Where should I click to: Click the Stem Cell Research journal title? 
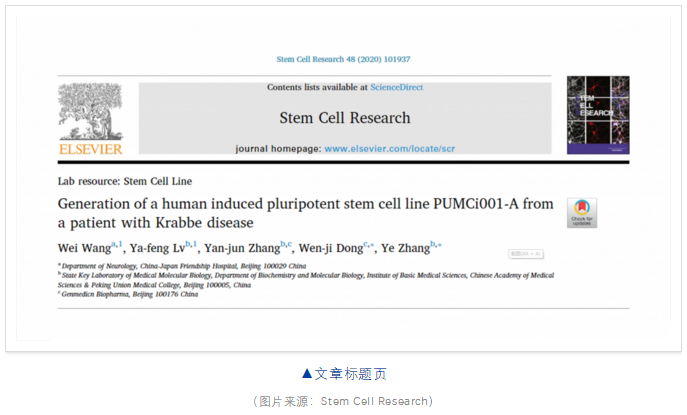345,118
